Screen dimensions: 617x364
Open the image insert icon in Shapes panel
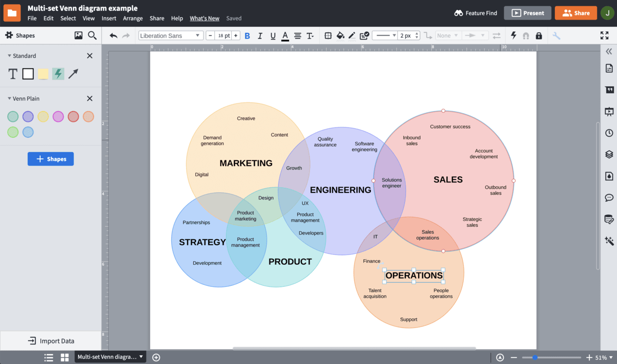(78, 35)
